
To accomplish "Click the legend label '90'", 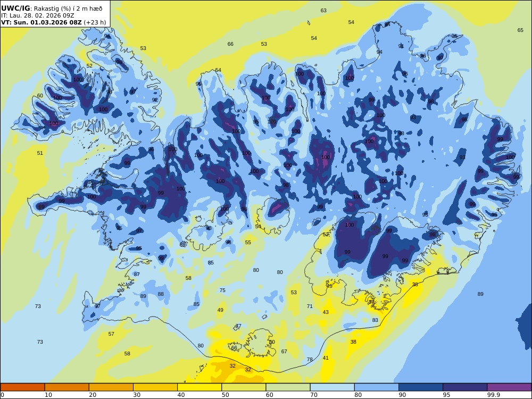I will [x=402, y=395].
